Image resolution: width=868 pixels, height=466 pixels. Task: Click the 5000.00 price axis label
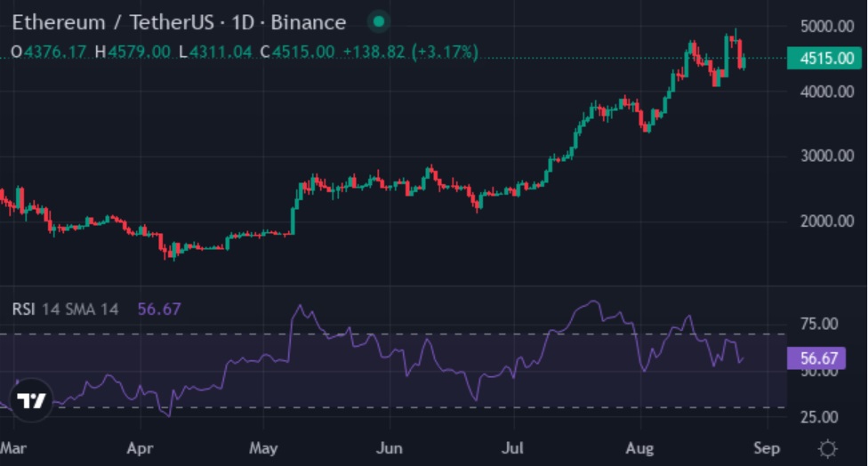(827, 26)
